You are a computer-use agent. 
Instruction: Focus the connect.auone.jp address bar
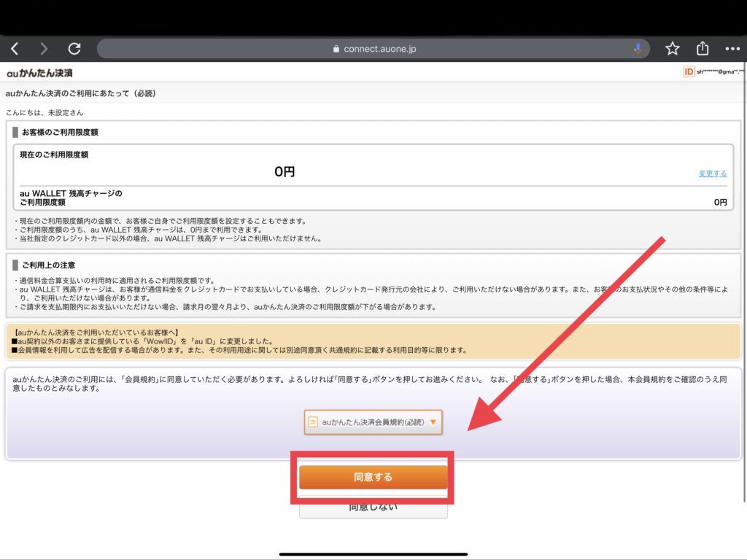(373, 49)
